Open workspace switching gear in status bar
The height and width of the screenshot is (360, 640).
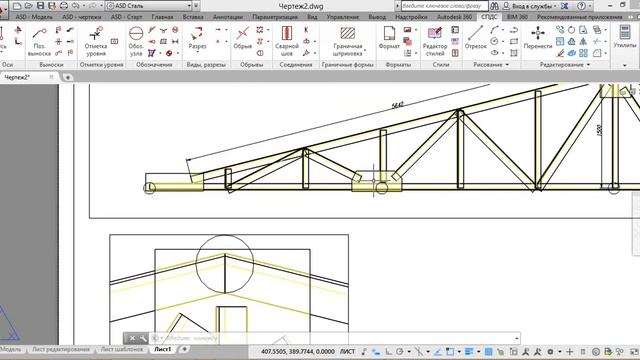[x=550, y=351]
